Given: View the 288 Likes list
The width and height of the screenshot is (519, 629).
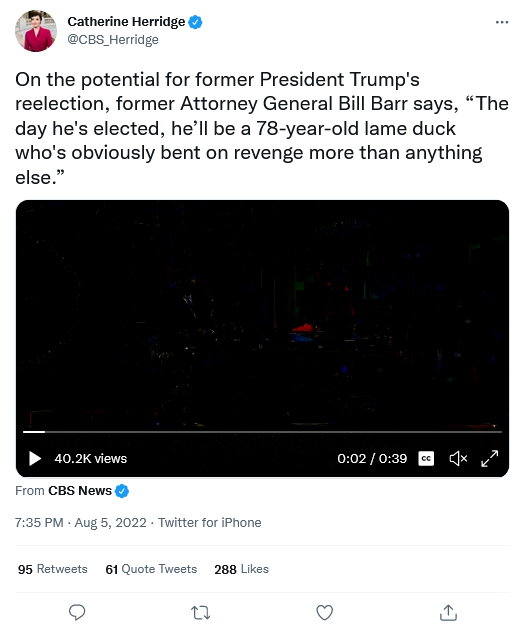Looking at the screenshot, I should coord(241,569).
